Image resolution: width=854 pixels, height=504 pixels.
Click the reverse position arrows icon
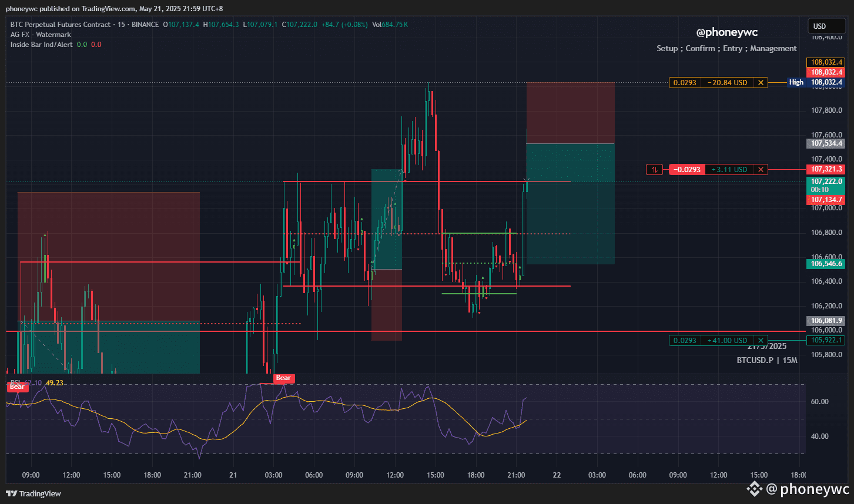coord(654,170)
